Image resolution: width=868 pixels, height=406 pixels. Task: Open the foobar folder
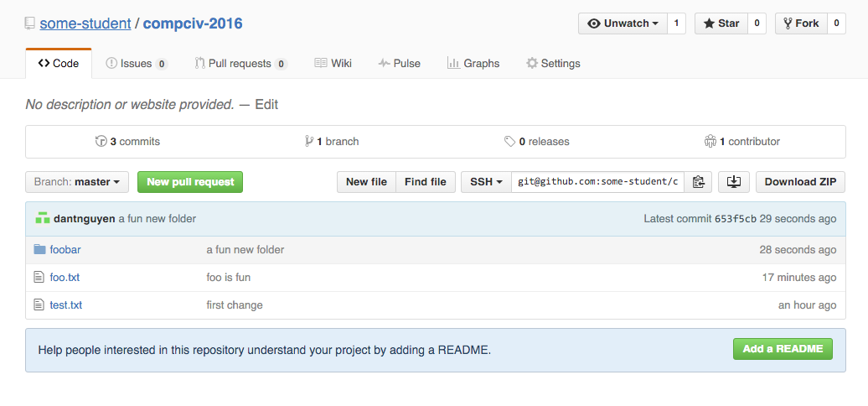(65, 250)
